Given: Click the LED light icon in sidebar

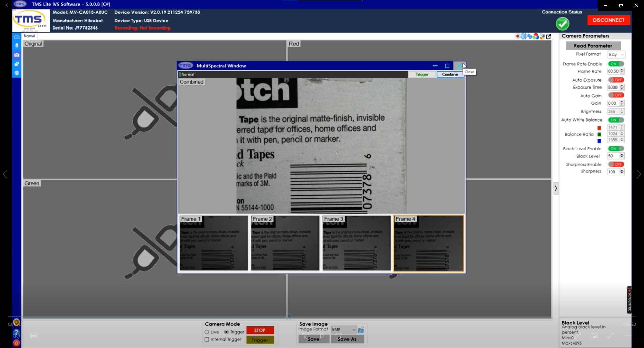Looking at the screenshot, I should pyautogui.click(x=16, y=46).
